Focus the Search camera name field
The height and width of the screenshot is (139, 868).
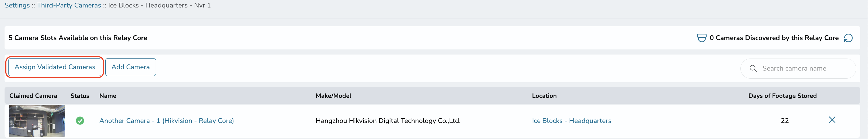click(x=798, y=69)
